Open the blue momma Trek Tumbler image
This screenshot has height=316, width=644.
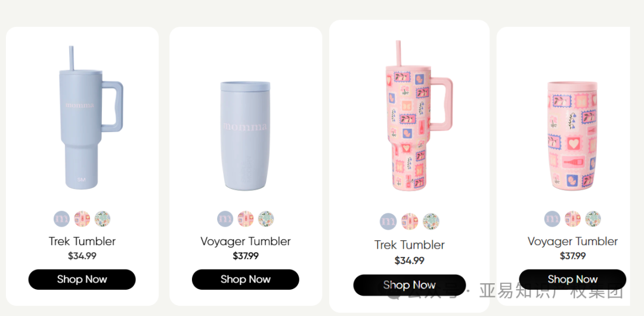click(91, 117)
